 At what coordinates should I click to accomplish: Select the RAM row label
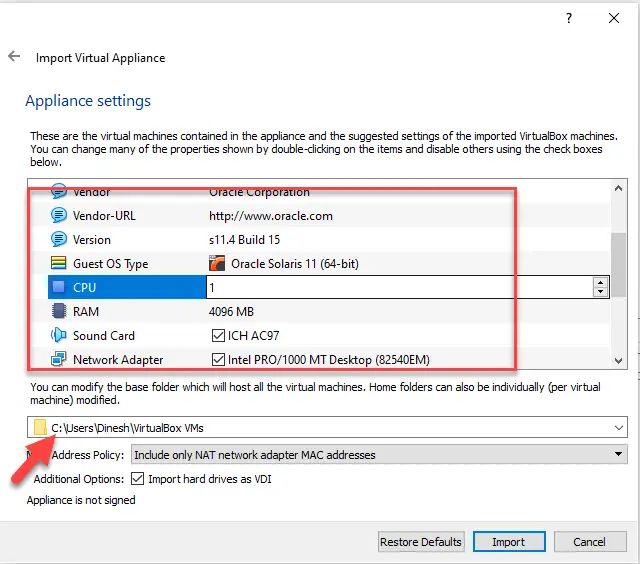[86, 312]
